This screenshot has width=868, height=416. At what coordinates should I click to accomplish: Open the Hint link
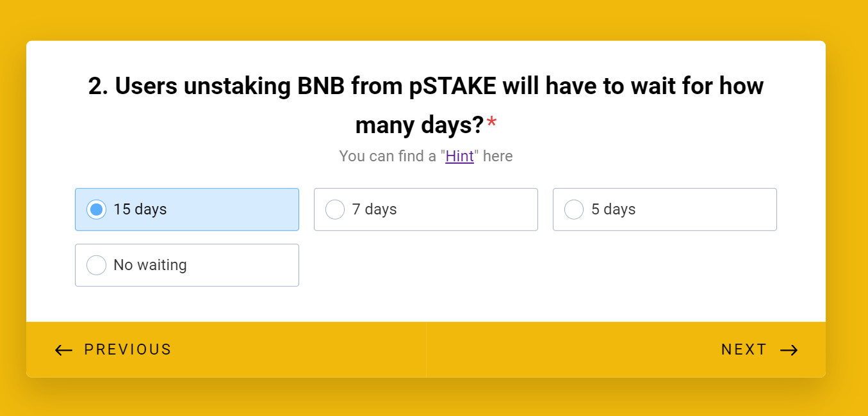(x=459, y=156)
